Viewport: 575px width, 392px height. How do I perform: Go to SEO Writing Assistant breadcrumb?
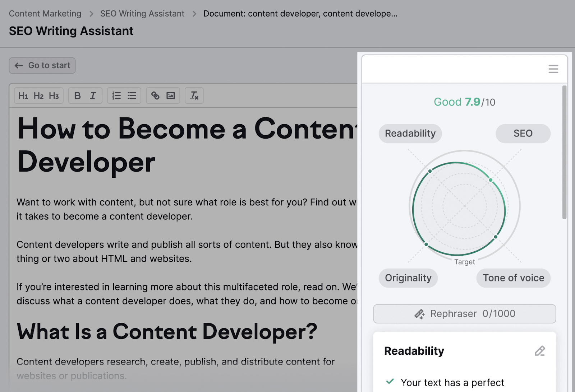click(142, 14)
